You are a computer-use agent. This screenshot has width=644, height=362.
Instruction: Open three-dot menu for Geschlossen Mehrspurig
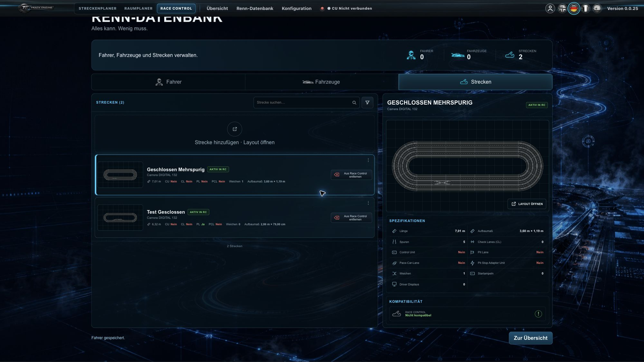[x=368, y=160]
